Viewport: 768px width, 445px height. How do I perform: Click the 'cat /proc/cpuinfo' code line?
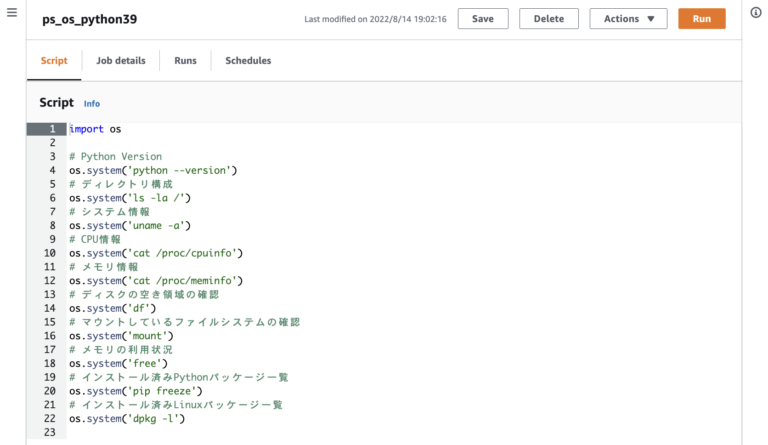click(156, 254)
